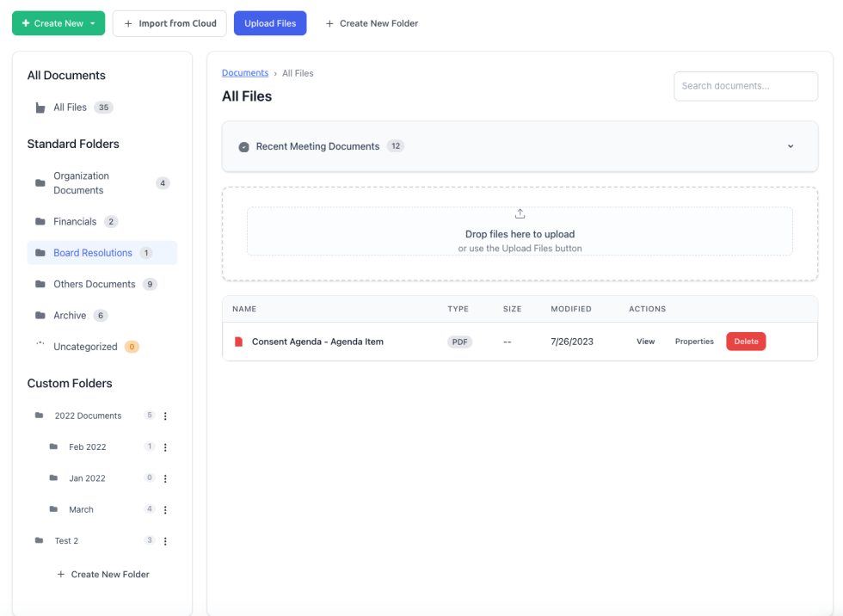Open 2022 Documents custom folder

88,416
